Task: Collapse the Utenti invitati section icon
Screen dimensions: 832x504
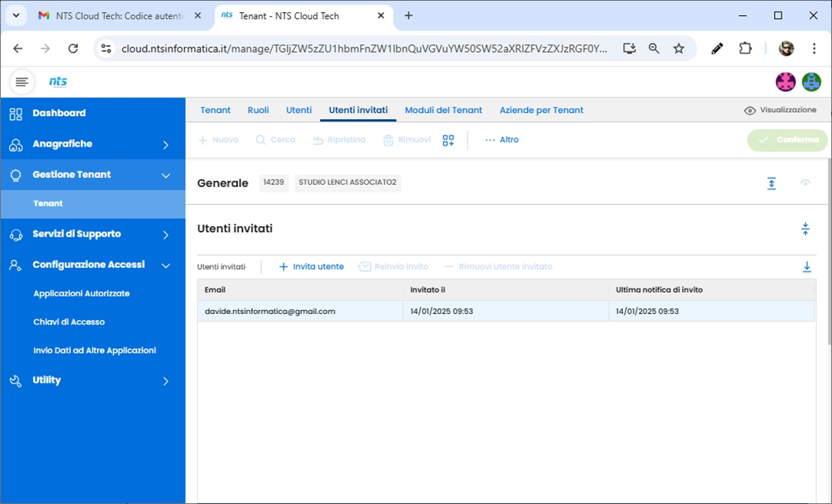Action: [x=805, y=229]
